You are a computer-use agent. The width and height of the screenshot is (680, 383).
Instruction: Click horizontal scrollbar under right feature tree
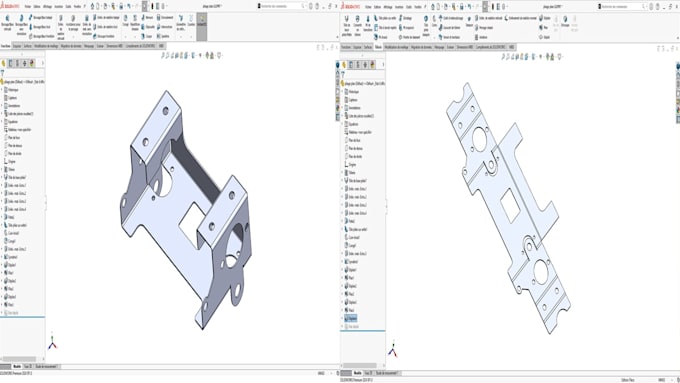point(360,366)
